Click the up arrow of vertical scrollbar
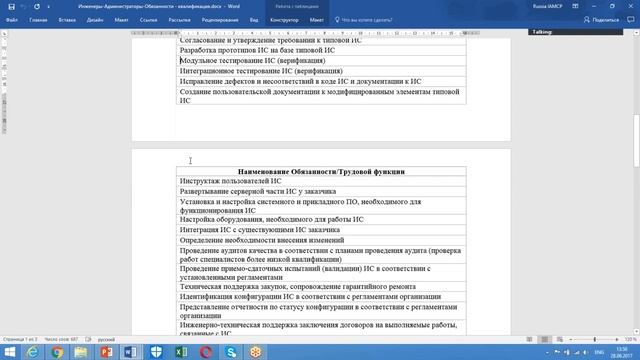The image size is (640, 360). click(636, 33)
